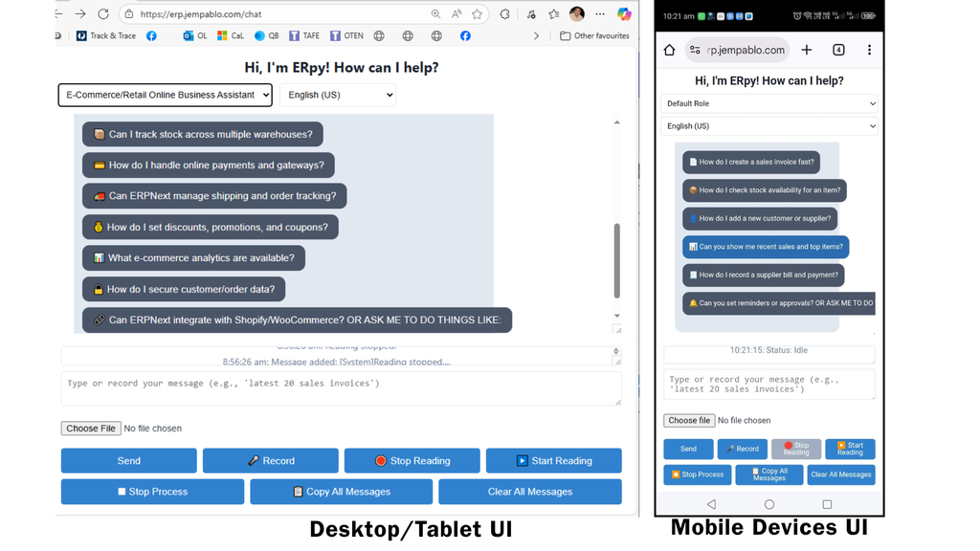Tap the mobile Record button
The width and height of the screenshot is (980, 551).
point(743,449)
